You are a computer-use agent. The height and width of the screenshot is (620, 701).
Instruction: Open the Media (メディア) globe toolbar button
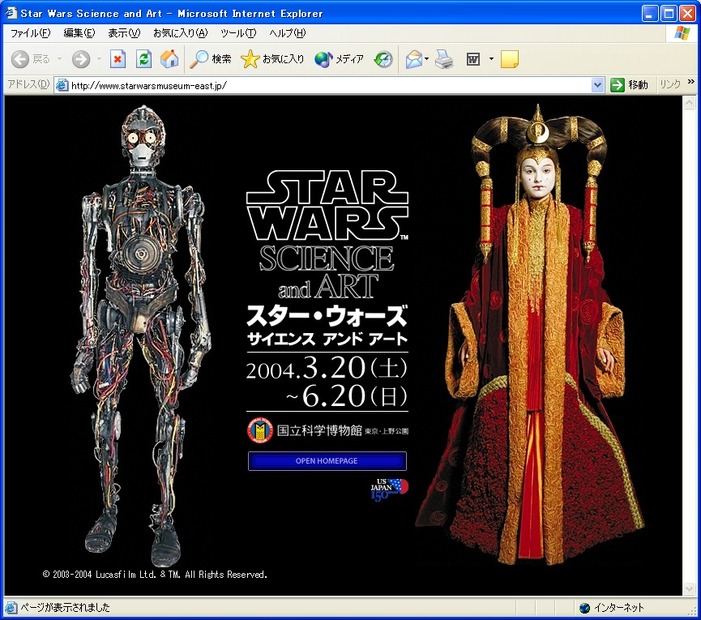point(339,59)
